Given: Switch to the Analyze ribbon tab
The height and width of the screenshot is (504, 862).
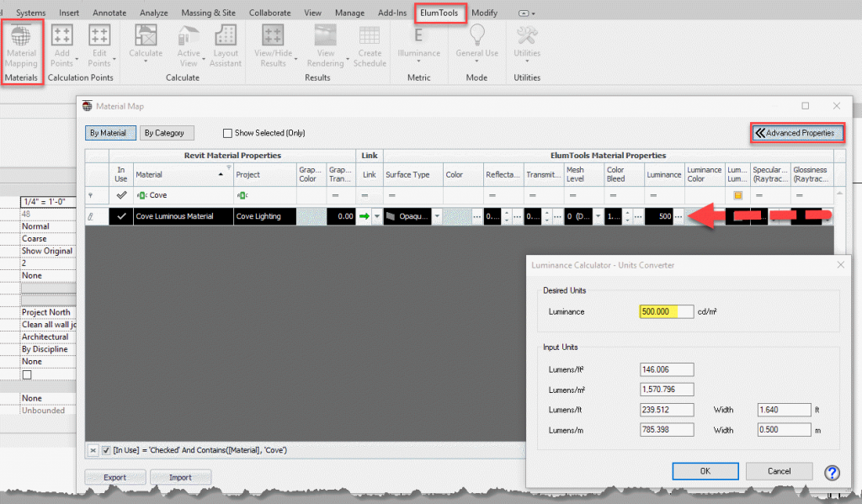Looking at the screenshot, I should coord(154,13).
